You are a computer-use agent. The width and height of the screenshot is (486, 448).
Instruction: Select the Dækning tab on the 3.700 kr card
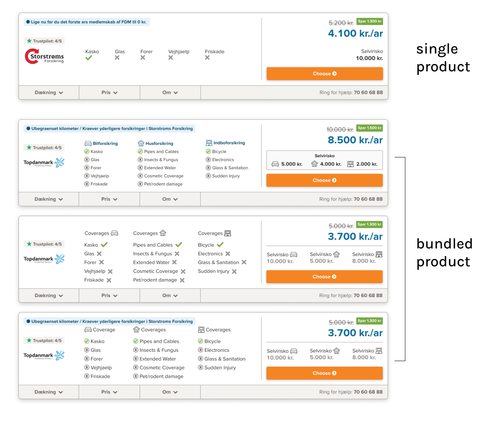(x=49, y=295)
